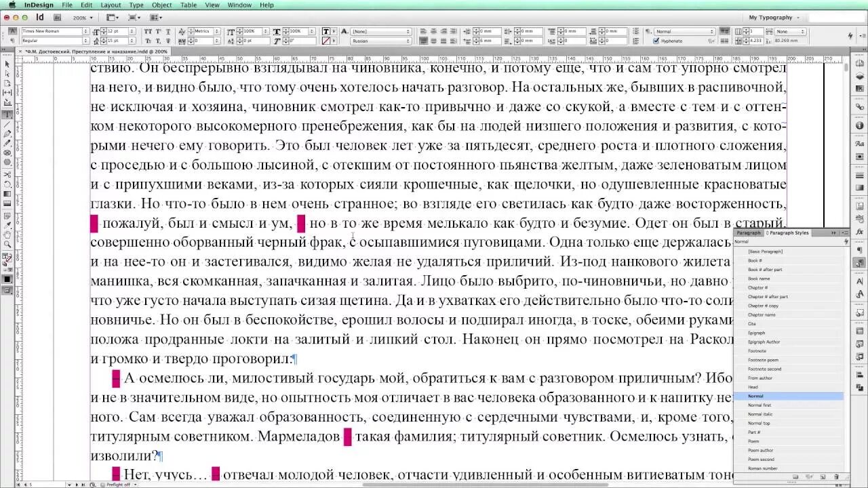Switch to the Paragraph tab in panel
Viewport: 868px width, 488px height.
click(x=749, y=232)
